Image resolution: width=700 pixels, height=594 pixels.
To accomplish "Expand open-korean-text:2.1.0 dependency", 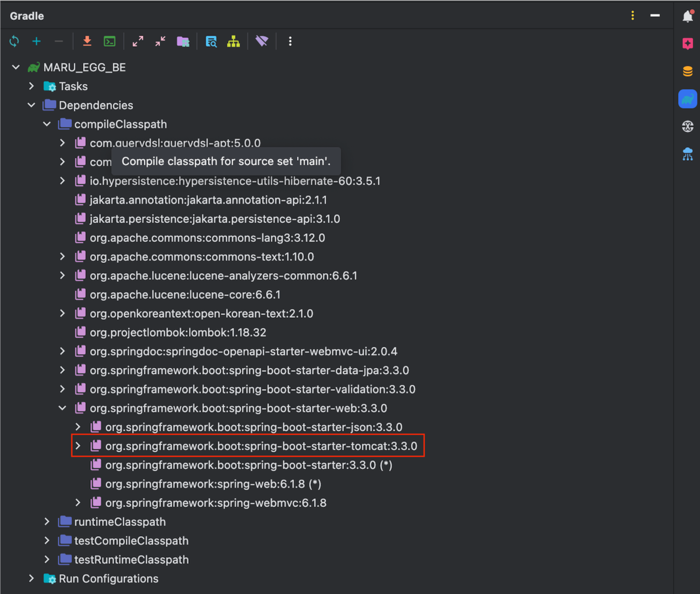I will tap(62, 313).
